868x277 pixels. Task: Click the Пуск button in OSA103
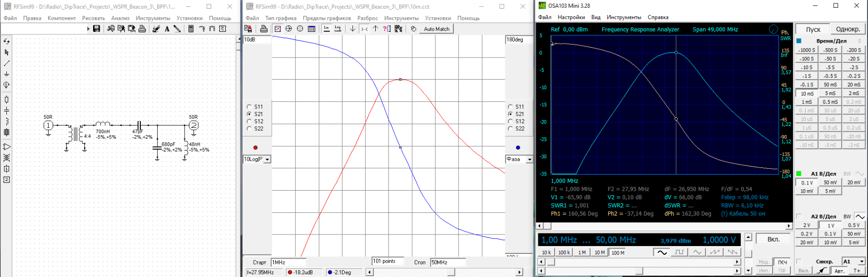tap(813, 29)
